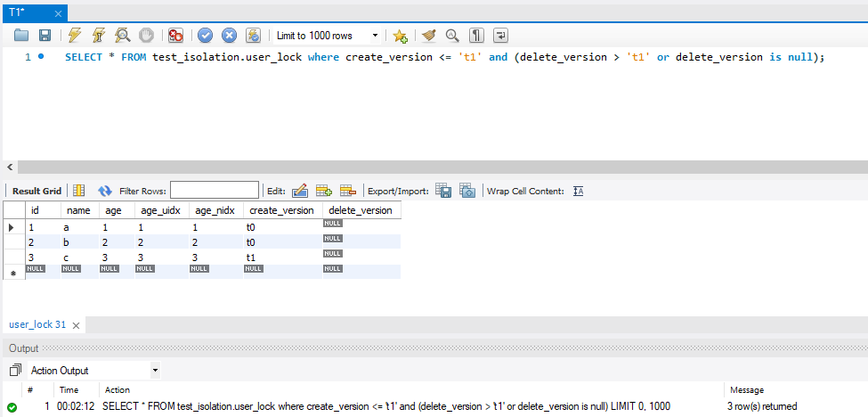Insert a new row with the icon in the Edit group
The image size is (868, 417).
324,191
